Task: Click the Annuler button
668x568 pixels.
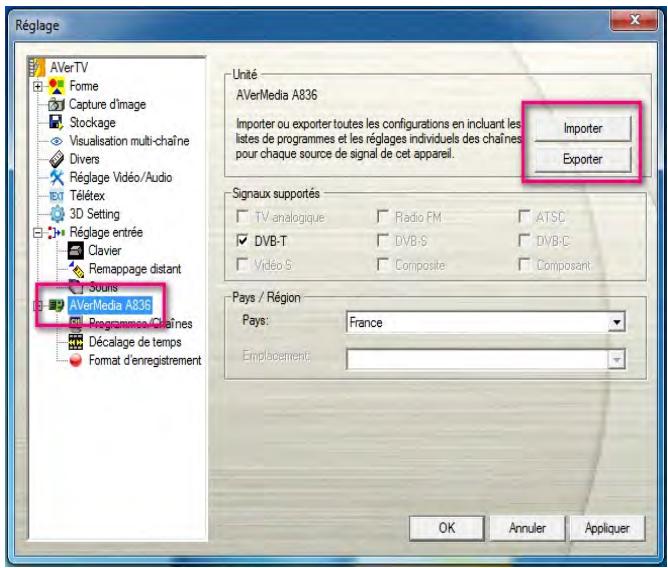Action: (x=527, y=528)
